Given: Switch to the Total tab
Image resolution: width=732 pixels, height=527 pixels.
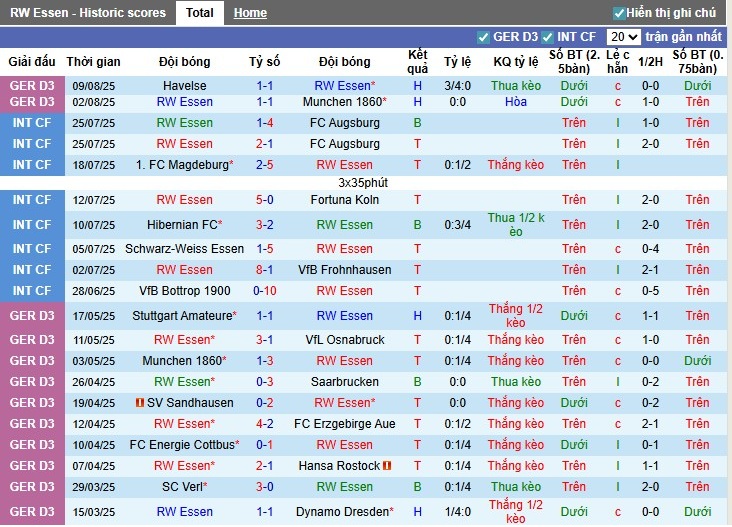Looking at the screenshot, I should (x=199, y=13).
